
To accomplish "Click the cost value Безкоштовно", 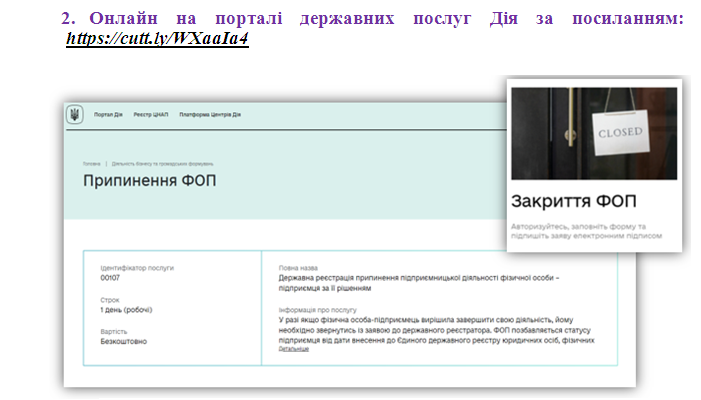I will [x=123, y=341].
